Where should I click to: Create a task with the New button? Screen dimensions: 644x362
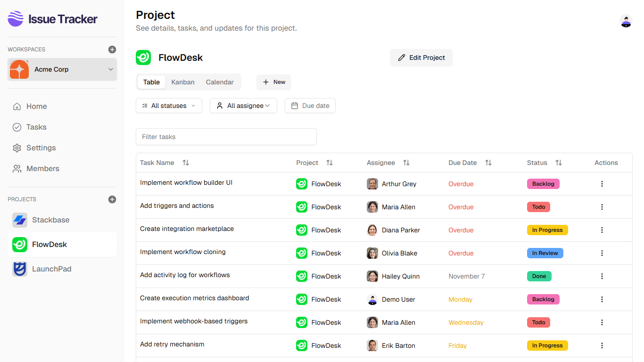coord(273,82)
